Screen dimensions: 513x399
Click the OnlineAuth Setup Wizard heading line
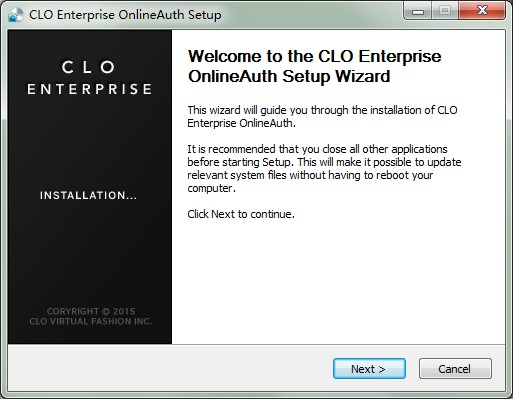click(289, 76)
